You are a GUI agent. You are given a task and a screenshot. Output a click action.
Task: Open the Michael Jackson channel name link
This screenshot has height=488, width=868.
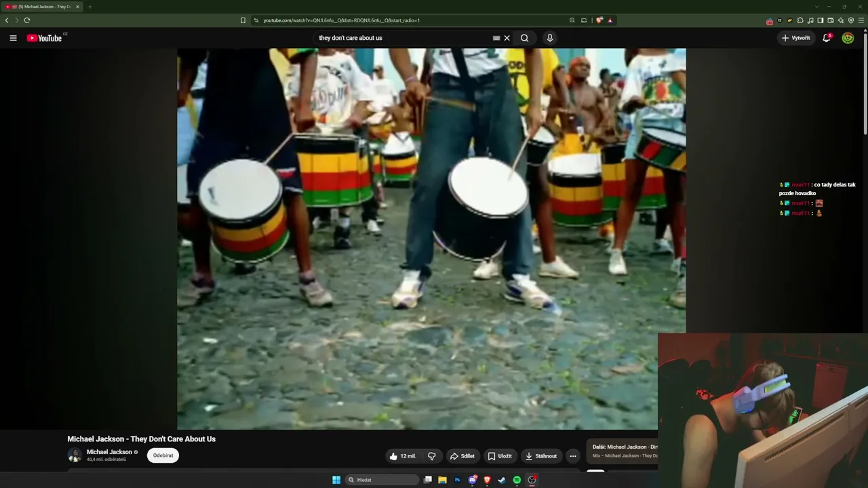point(109,452)
